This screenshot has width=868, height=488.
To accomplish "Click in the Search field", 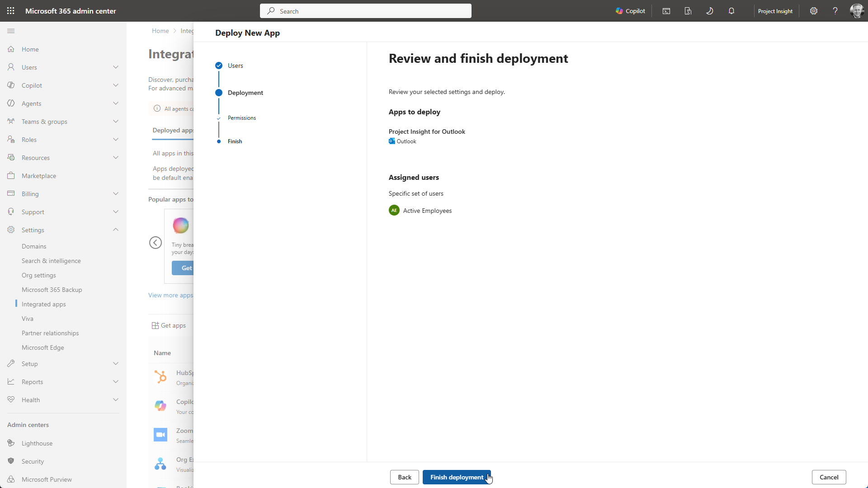I will click(365, 11).
